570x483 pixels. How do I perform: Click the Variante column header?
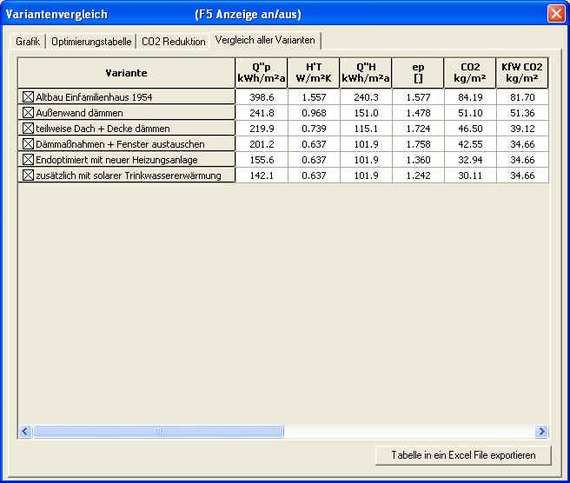[x=126, y=73]
